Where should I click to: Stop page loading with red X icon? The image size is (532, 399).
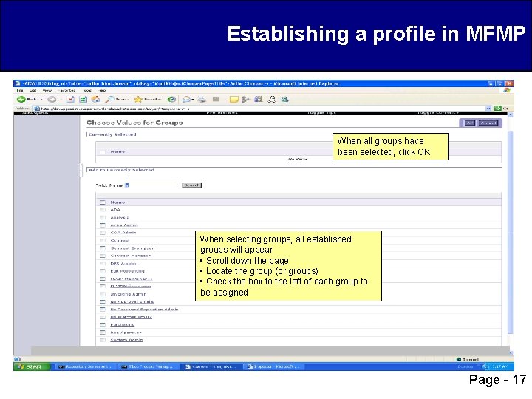click(x=71, y=100)
